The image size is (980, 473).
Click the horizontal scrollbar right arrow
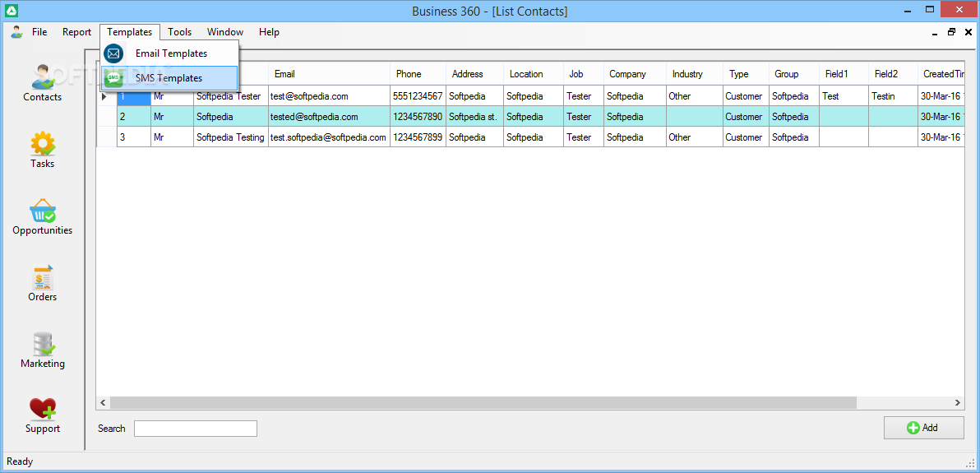958,403
